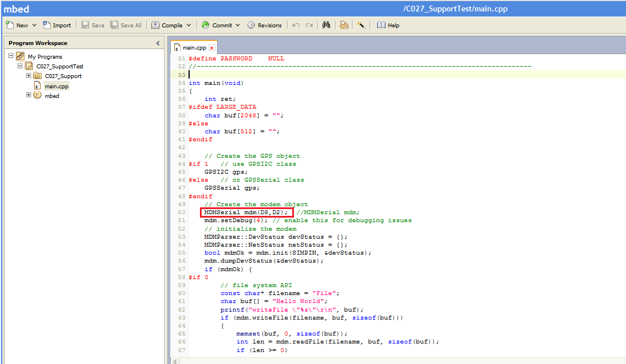Collapse the C027_SupportTest program node
This screenshot has width=626, height=364.
point(20,66)
